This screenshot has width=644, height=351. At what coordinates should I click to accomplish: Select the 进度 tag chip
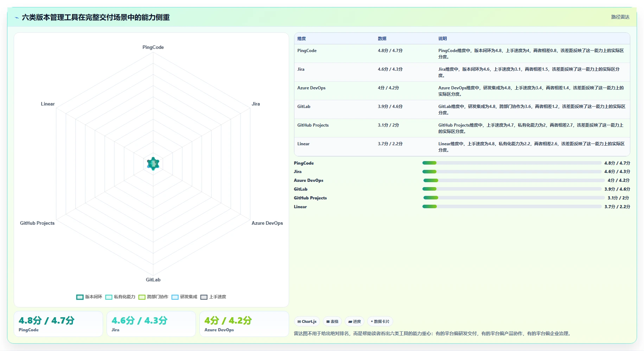click(x=355, y=321)
